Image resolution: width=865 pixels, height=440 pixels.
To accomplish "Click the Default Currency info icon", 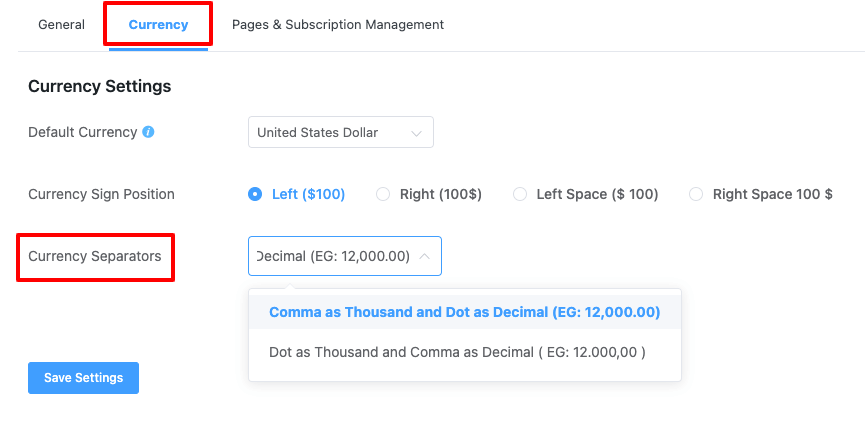I will pos(148,132).
